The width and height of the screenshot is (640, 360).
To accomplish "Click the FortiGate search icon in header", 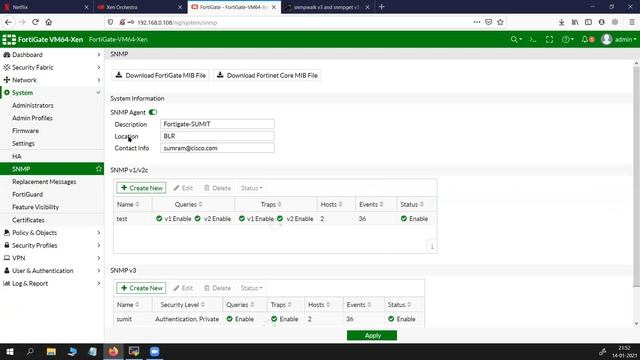I will click(516, 40).
